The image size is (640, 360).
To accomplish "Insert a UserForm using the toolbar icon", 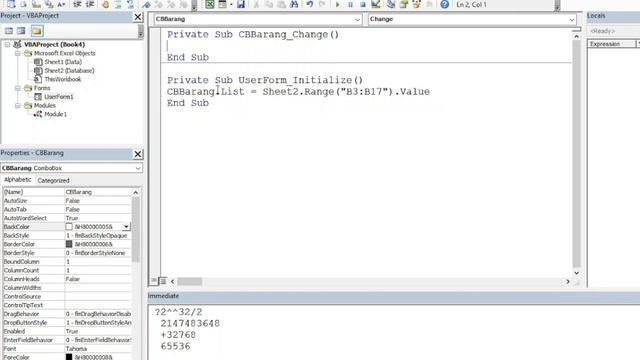I will point(222,4).
